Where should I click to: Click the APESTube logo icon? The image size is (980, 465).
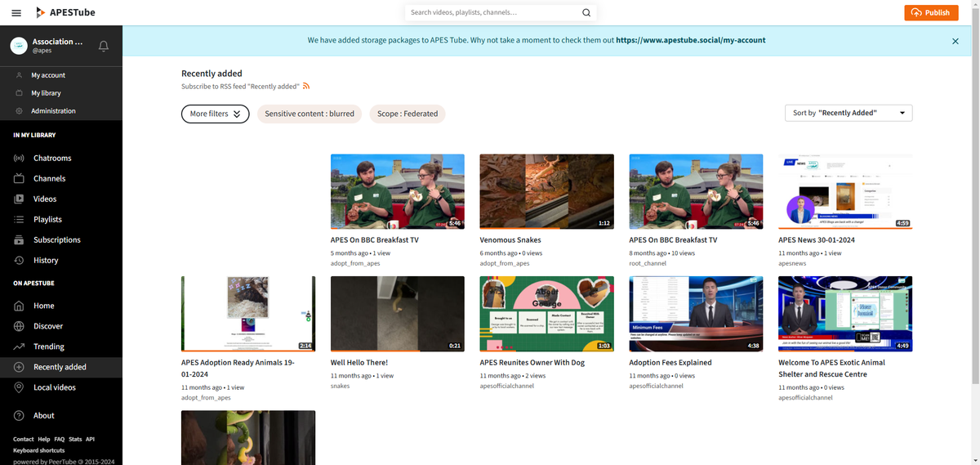coord(41,12)
